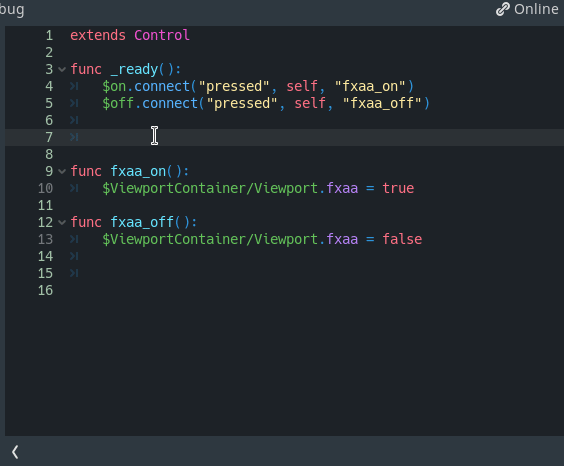This screenshot has height=466, width=564.
Task: Click line number 13 in gutter
Action: pyautogui.click(x=45, y=239)
